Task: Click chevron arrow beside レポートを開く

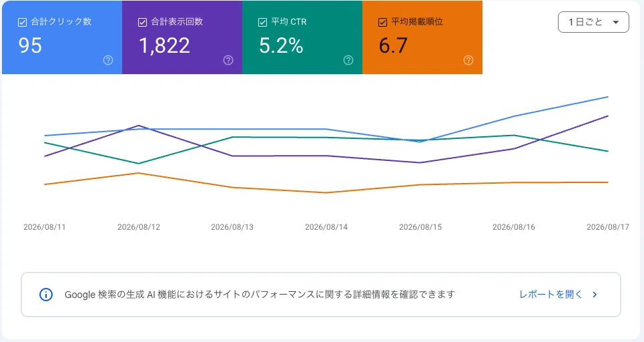Action: coord(595,295)
